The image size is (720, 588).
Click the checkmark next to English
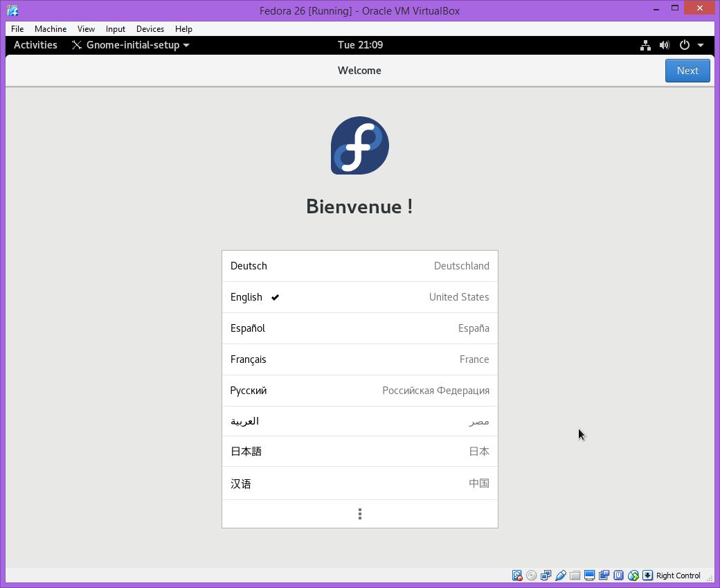click(x=275, y=297)
